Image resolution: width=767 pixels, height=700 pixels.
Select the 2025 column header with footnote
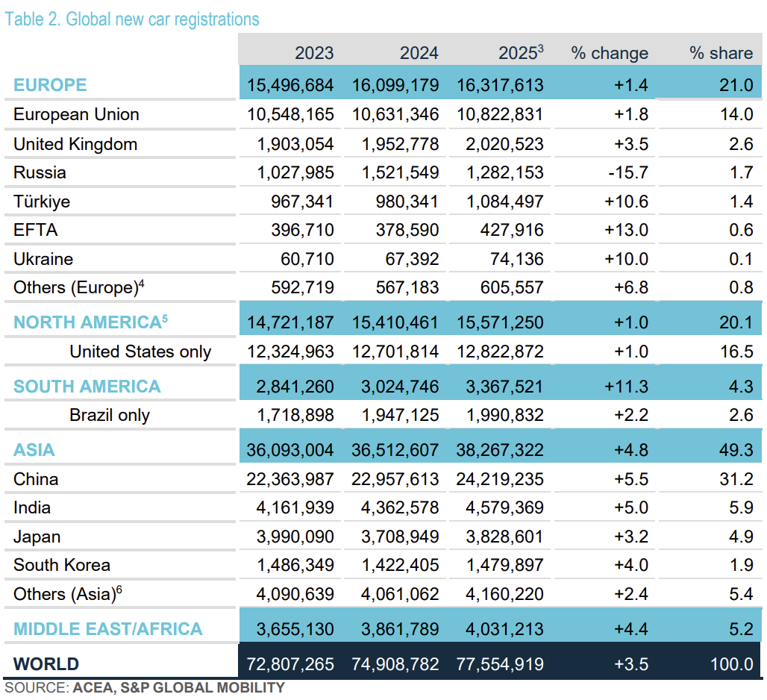tap(521, 53)
